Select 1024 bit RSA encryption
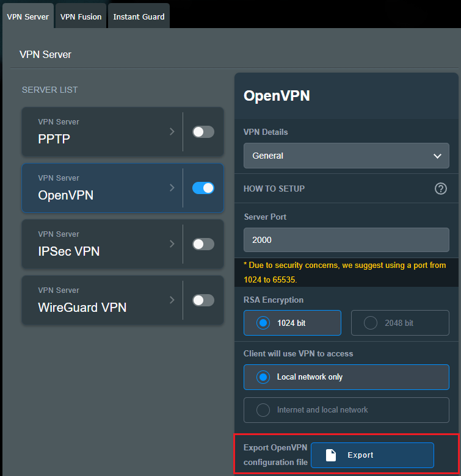This screenshot has width=461, height=476. tap(292, 323)
